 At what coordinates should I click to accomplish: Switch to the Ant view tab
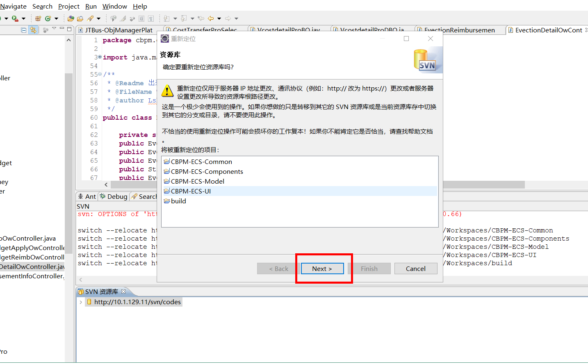point(87,196)
